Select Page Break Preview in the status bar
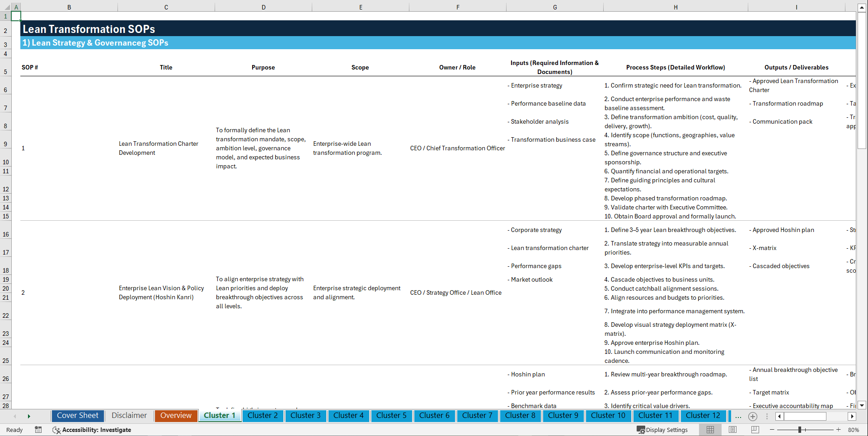Image resolution: width=868 pixels, height=436 pixels. (755, 430)
